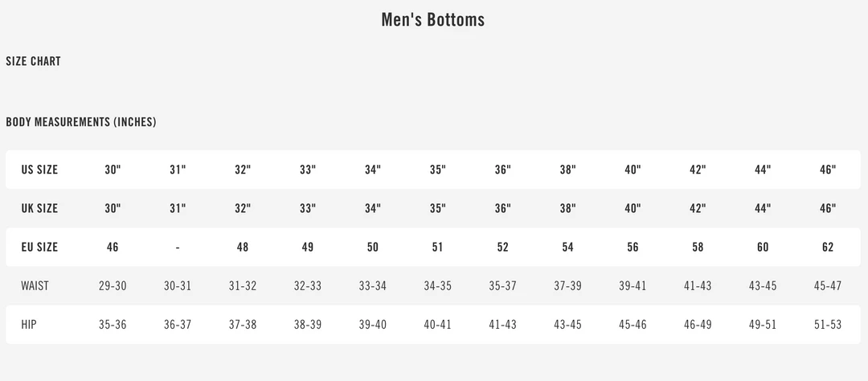Image resolution: width=868 pixels, height=381 pixels.
Task: Click the 29-30 waist measurement
Action: (x=113, y=285)
